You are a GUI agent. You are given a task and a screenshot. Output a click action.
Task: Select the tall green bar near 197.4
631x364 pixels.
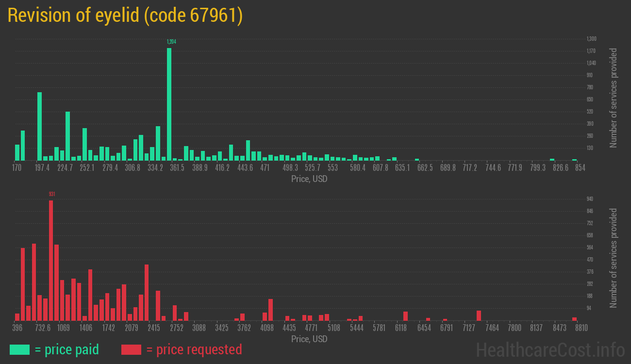click(40, 126)
